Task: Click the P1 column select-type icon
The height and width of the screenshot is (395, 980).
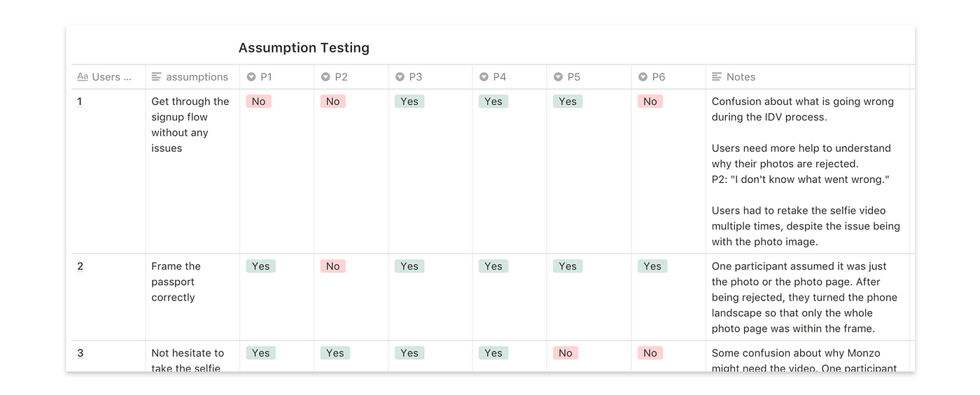Action: coord(251,77)
